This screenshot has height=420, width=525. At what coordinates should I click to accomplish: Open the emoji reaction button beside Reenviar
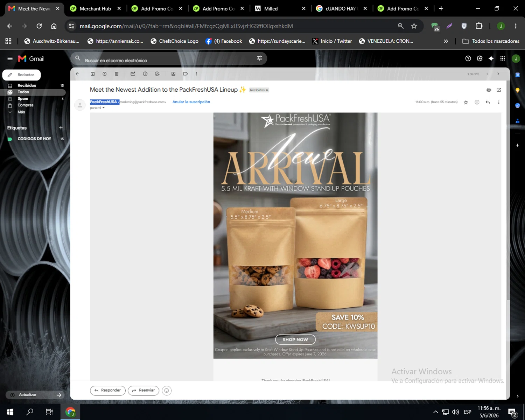pos(167,391)
